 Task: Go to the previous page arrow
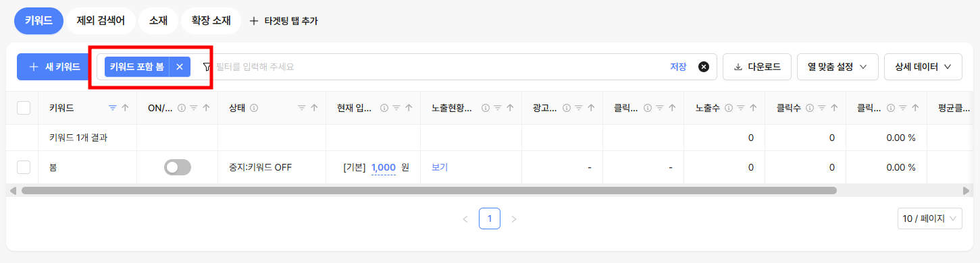[465, 218]
